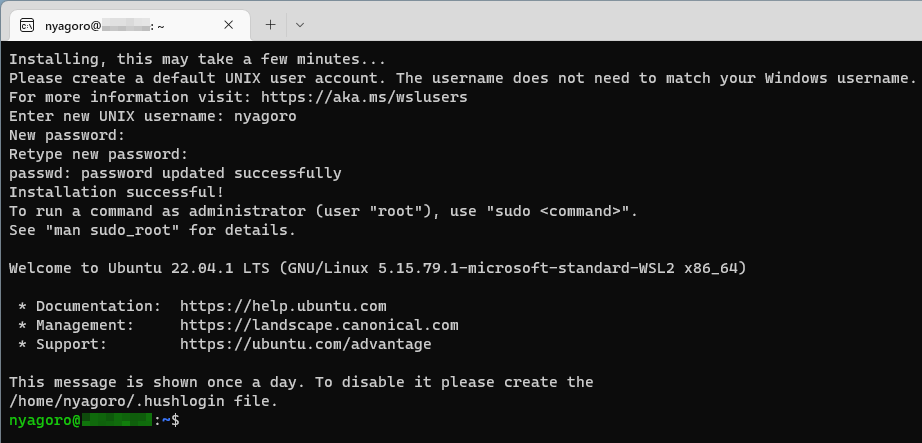Close the nyagoro terminal tab
Viewport: 922px width, 443px height.
click(x=229, y=25)
